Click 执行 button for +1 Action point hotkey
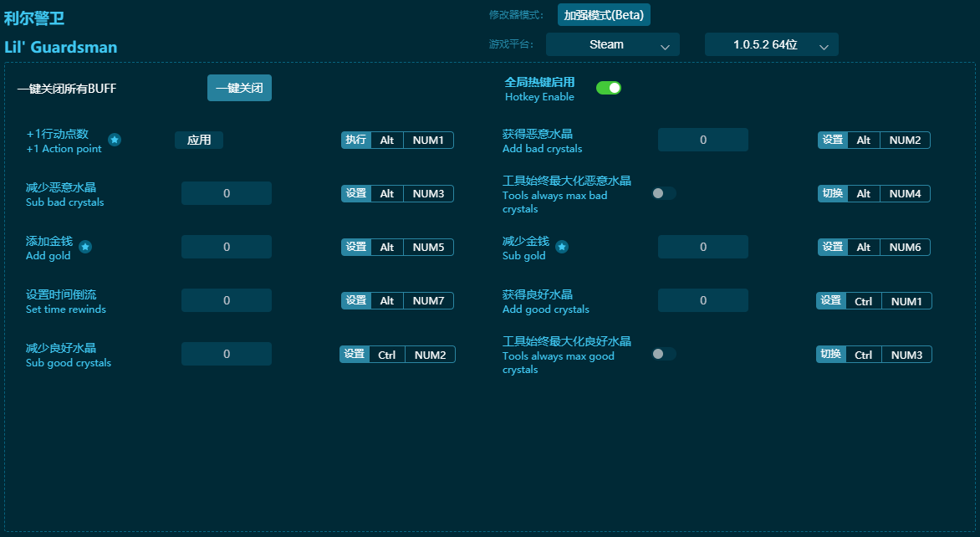The width and height of the screenshot is (980, 537). pyautogui.click(x=356, y=140)
